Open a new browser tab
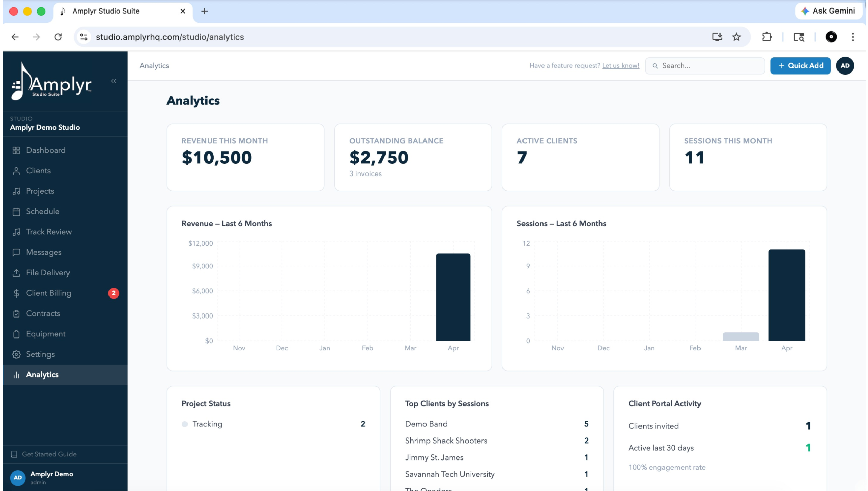This screenshot has height=491, width=868. click(204, 11)
